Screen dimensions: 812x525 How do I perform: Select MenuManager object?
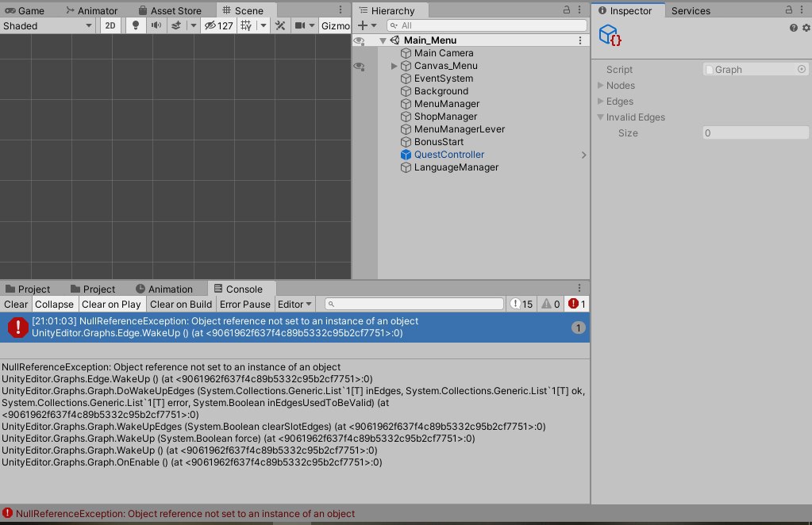446,103
